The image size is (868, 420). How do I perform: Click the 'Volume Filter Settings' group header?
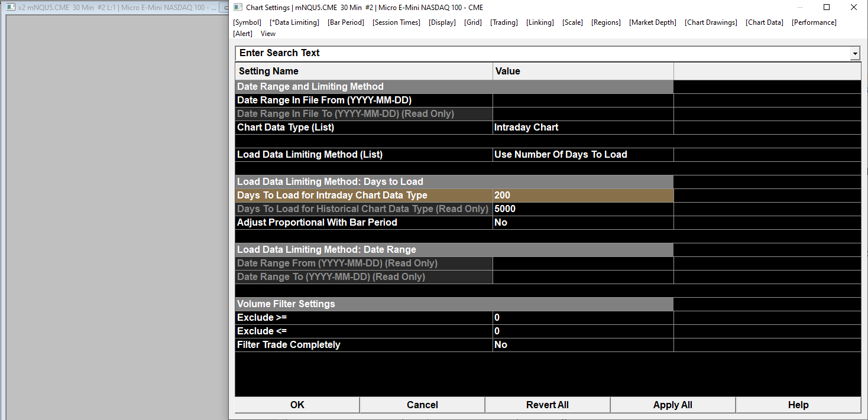coord(454,304)
